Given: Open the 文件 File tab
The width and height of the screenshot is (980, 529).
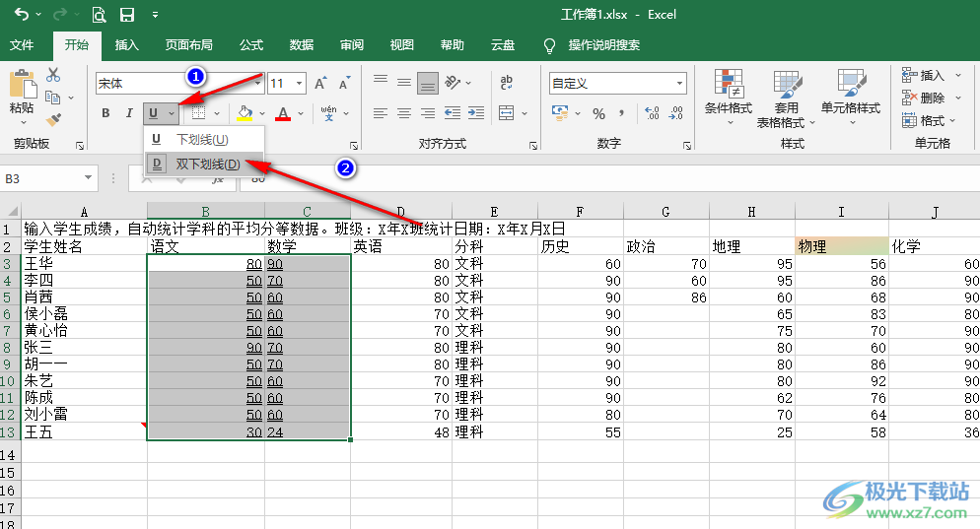Looking at the screenshot, I should (22, 45).
